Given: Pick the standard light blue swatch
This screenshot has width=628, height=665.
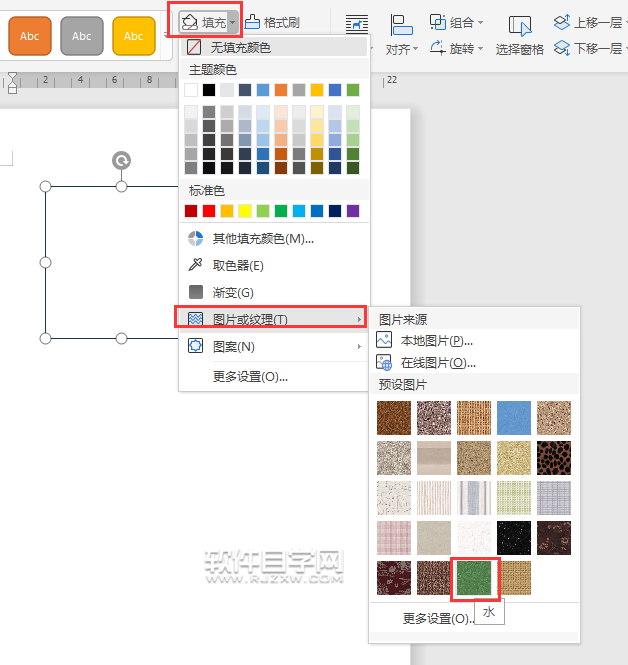Looking at the screenshot, I should pos(299,211).
